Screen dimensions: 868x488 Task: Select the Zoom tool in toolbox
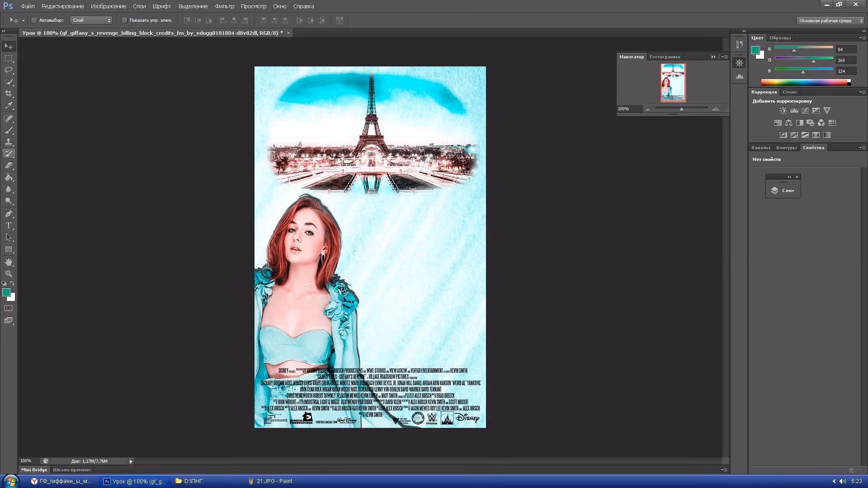(x=9, y=274)
